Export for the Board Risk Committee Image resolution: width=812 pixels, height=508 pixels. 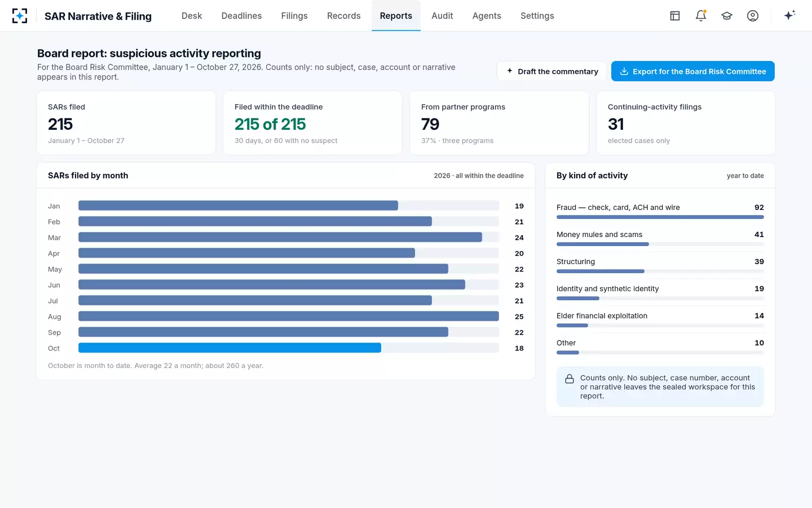click(x=693, y=71)
